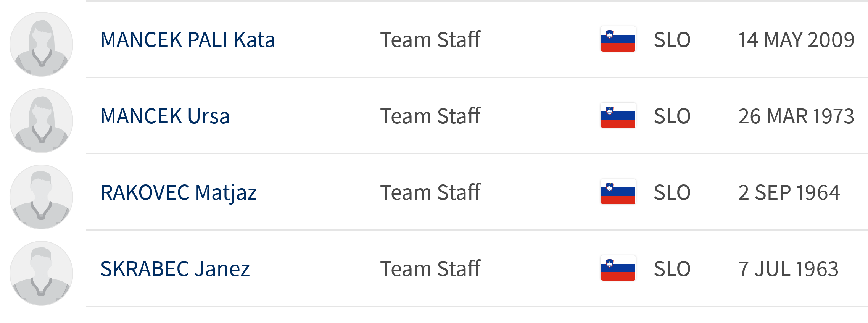Click SLO code beside MANCEK Ursa
This screenshot has height=323, width=868.
click(672, 116)
